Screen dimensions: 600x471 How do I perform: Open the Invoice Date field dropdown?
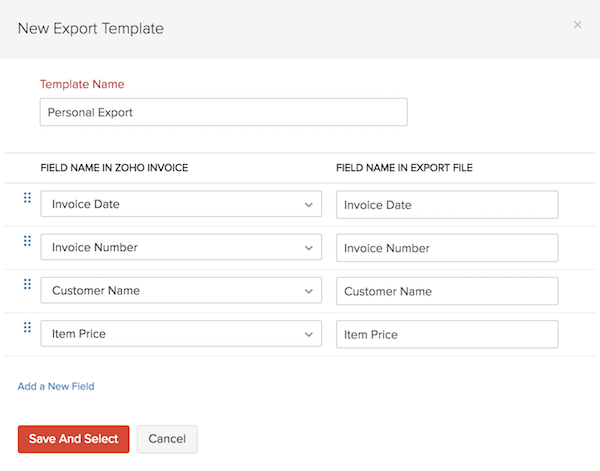(181, 205)
